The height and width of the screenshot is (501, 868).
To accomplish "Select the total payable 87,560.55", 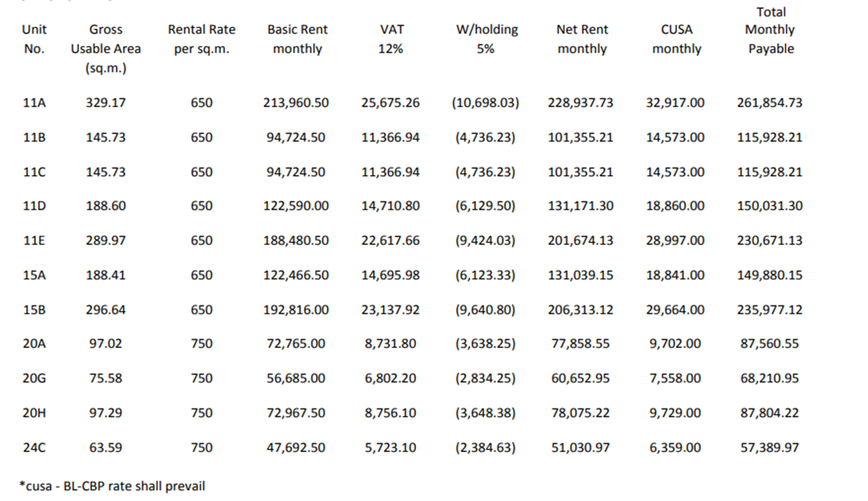I will pos(770,344).
